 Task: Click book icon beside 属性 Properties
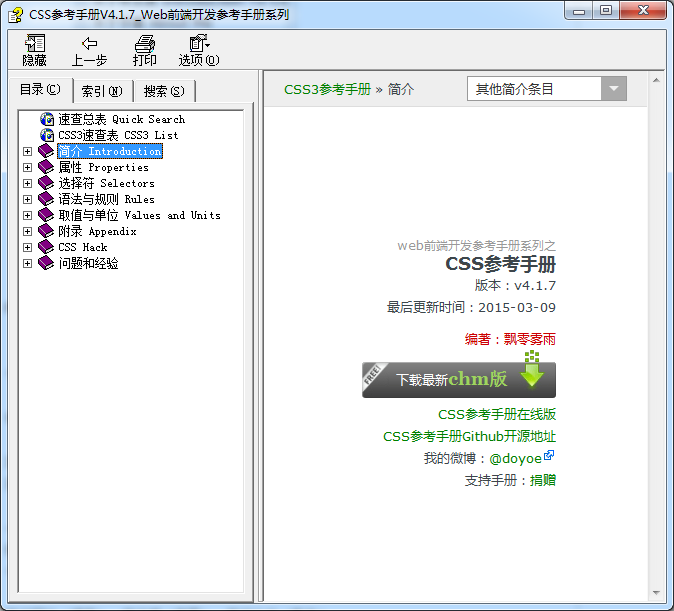(46, 167)
